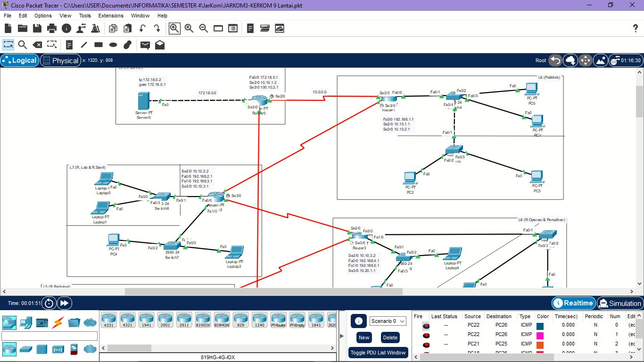Click the Zoom Out magnifier icon

(x=204, y=28)
